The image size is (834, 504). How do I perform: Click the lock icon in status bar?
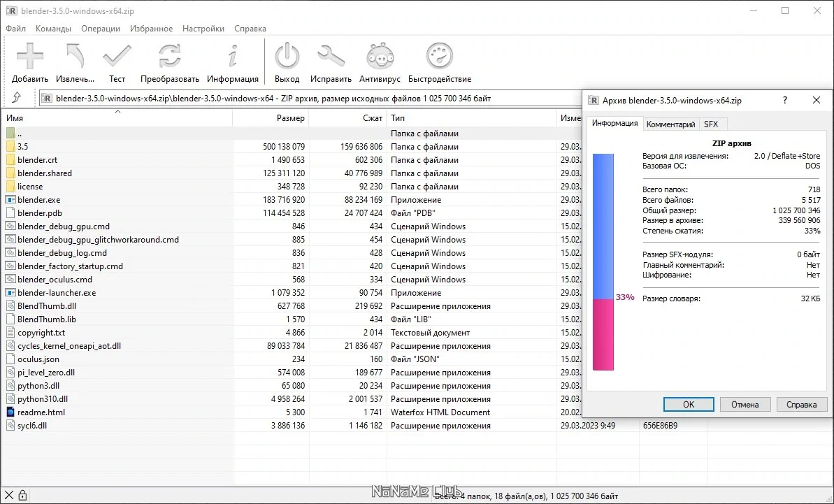[22, 496]
